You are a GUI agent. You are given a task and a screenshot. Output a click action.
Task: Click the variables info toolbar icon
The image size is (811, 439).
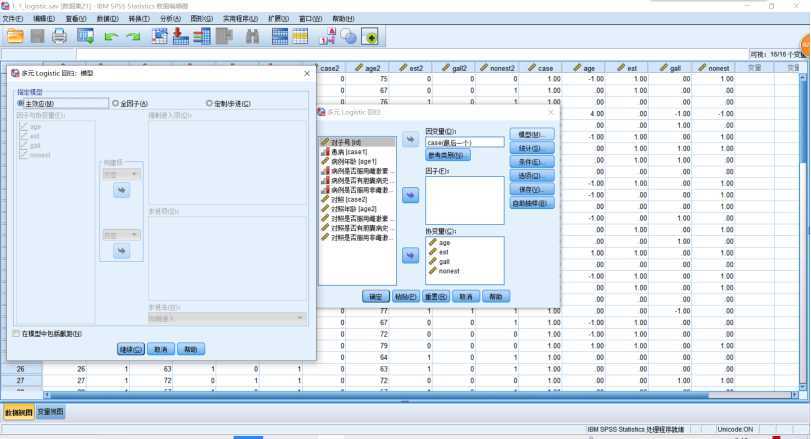[x=202, y=37]
